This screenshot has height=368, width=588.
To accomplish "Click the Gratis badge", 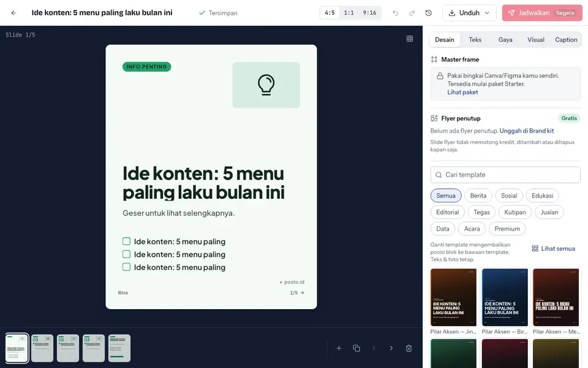I will 569,118.
